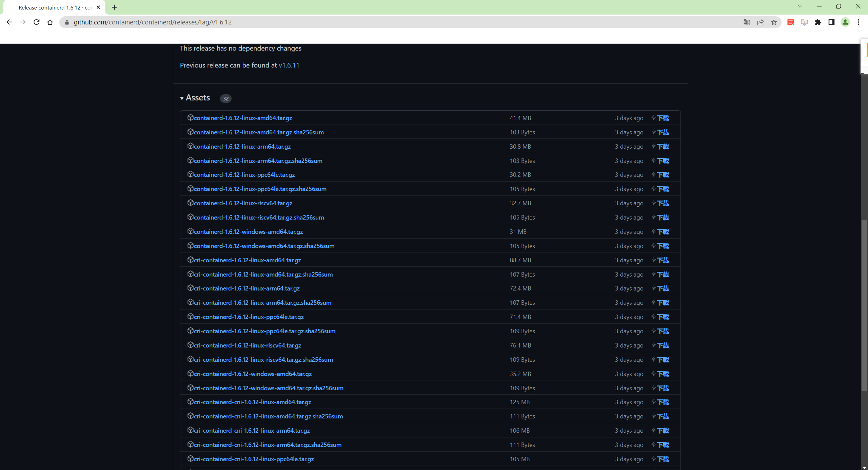This screenshot has height=470, width=868.
Task: Click 下载 for containerd linux-arm64 30.8 MB
Action: click(x=663, y=147)
